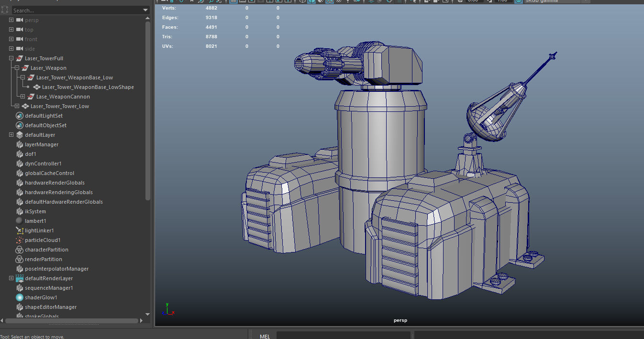Click the side camera icon in outliner
This screenshot has width=644, height=339.
20,49
